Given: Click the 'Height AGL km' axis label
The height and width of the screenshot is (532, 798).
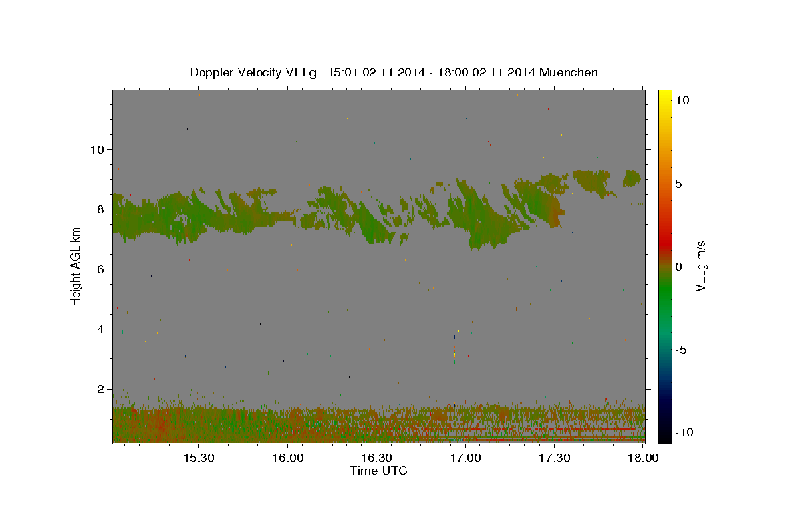Looking at the screenshot, I should [76, 266].
